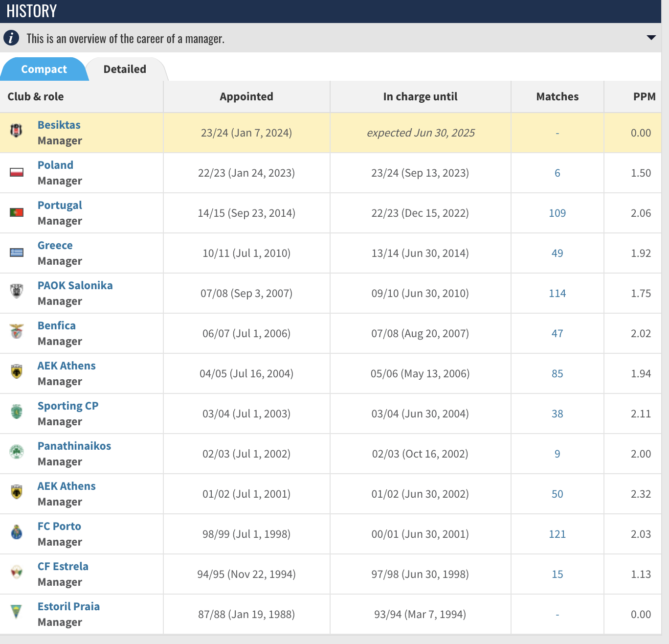The image size is (669, 644).
Task: Click the Greece flag icon
Action: pyautogui.click(x=17, y=253)
